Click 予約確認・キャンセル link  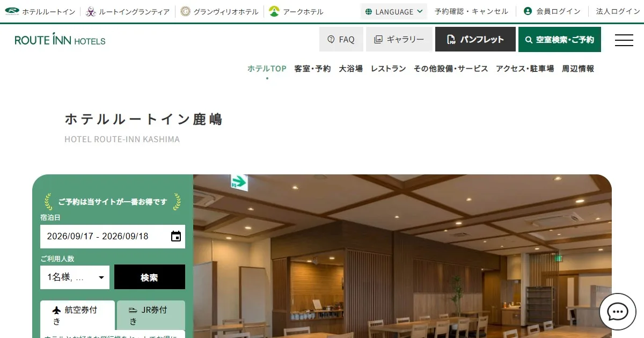(x=471, y=11)
